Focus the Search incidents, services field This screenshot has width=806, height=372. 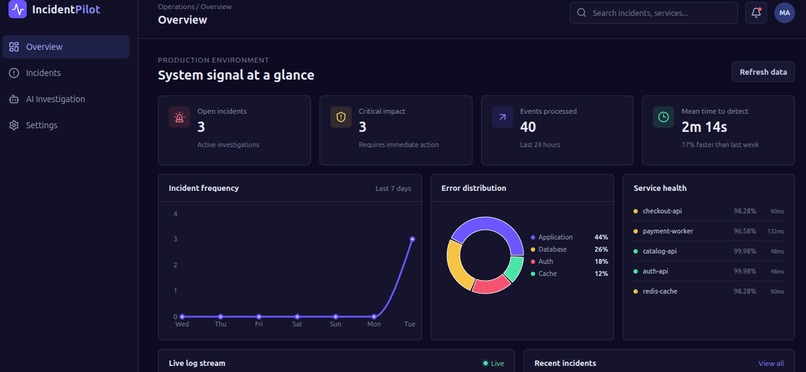click(x=653, y=13)
